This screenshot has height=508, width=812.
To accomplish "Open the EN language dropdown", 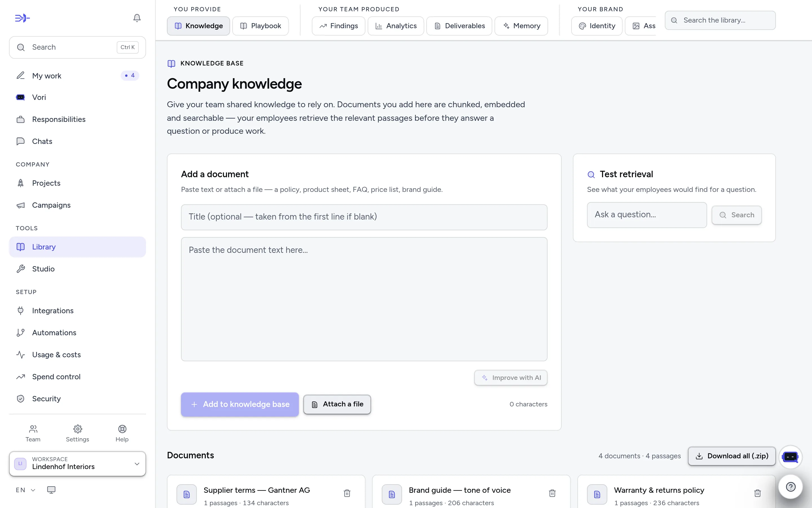I will 25,490.
